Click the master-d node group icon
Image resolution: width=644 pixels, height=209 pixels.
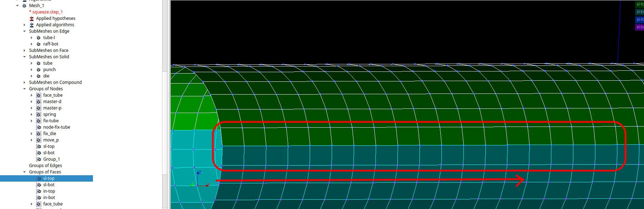pyautogui.click(x=39, y=102)
